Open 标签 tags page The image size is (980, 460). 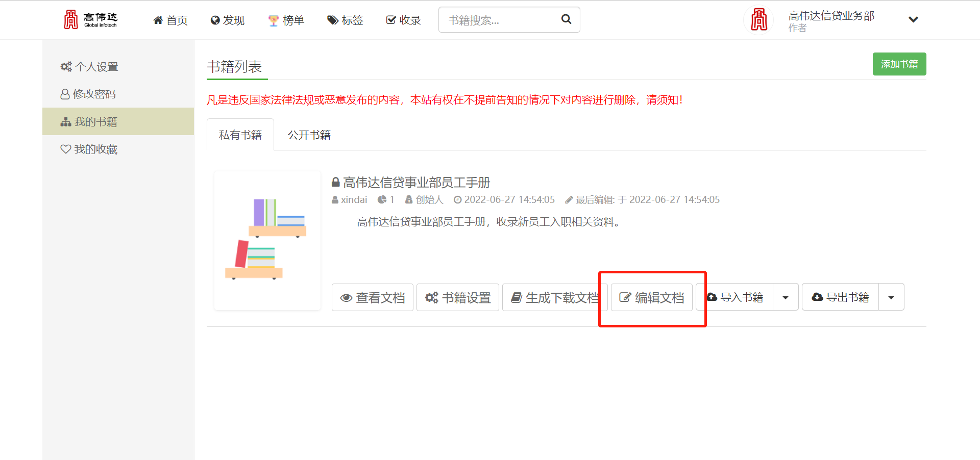tap(346, 20)
